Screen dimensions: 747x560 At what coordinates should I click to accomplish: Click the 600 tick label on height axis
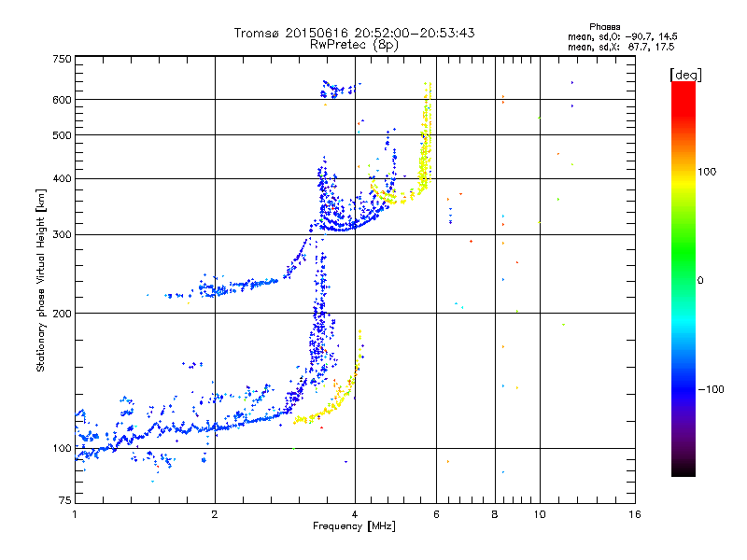62,100
